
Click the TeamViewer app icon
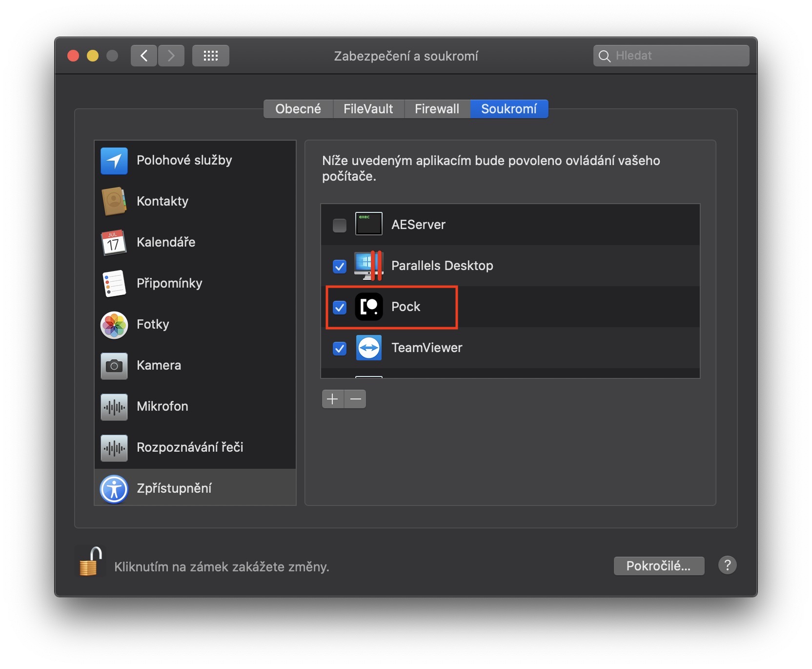point(369,348)
